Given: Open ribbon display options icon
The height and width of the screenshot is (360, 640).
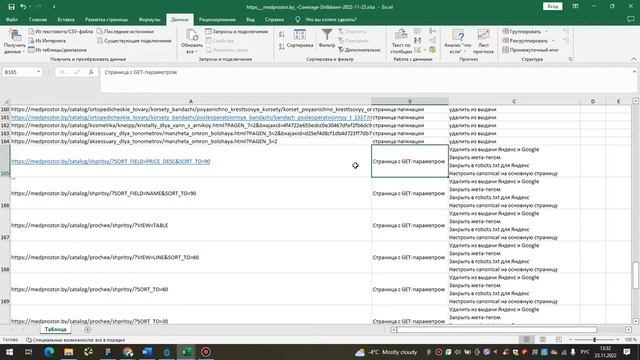Looking at the screenshot, I should click(575, 7).
